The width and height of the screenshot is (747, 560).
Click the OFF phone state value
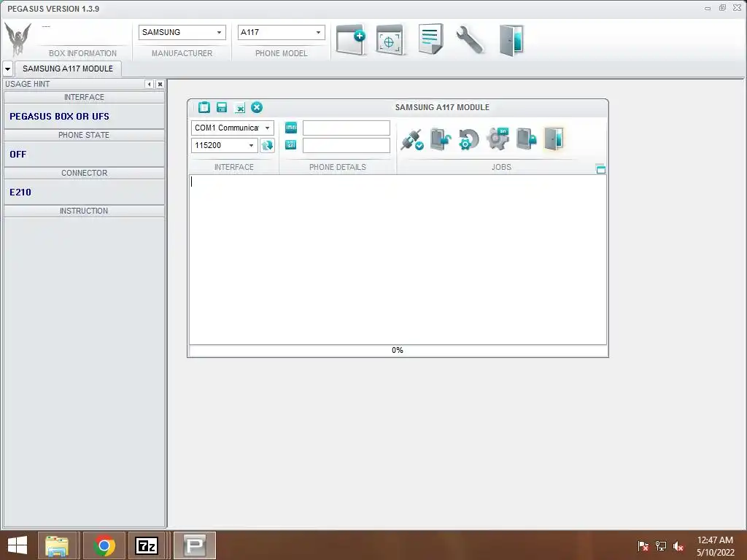(18, 155)
